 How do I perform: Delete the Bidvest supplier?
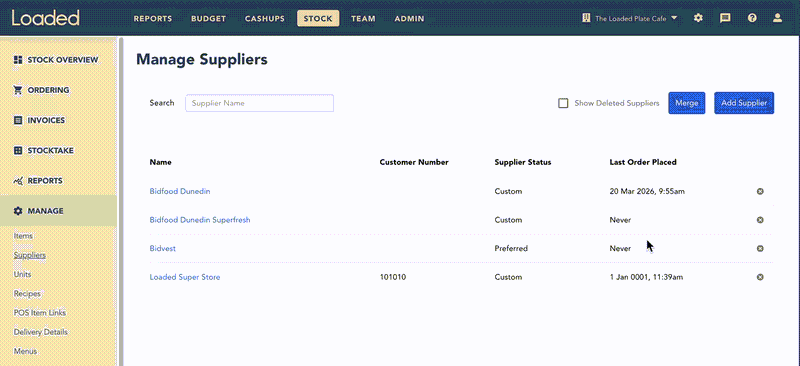[x=760, y=249]
